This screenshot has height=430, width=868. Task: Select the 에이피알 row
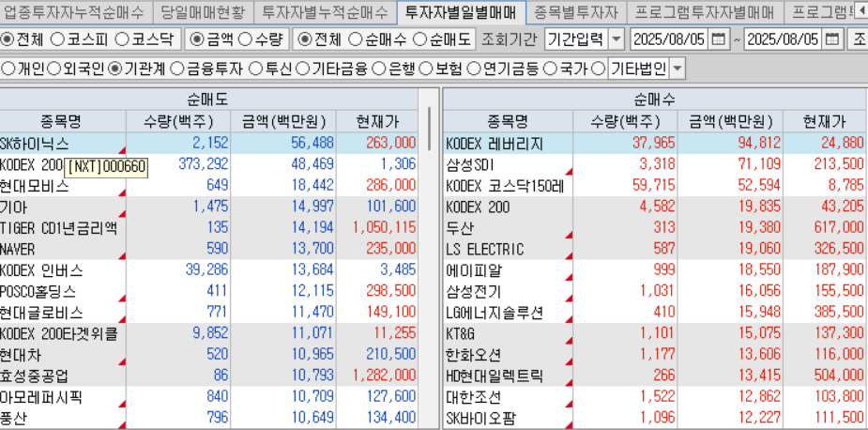655,270
